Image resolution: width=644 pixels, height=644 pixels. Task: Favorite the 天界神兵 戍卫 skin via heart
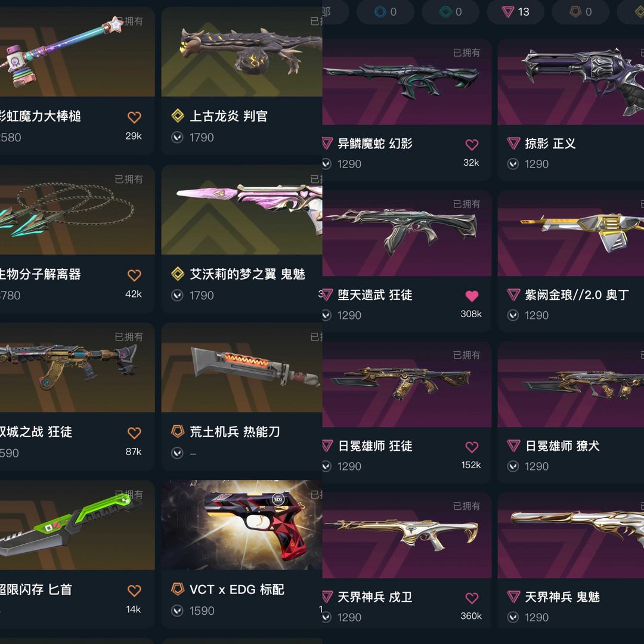coord(472,598)
